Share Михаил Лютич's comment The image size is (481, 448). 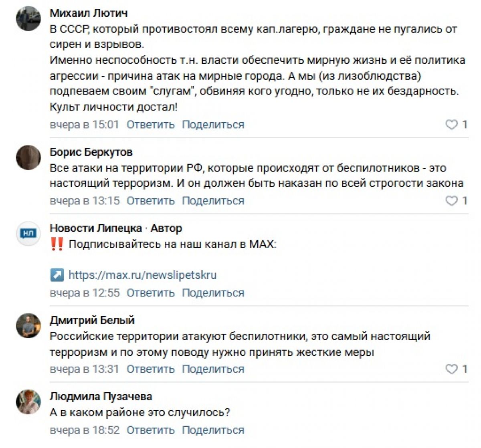(213, 125)
